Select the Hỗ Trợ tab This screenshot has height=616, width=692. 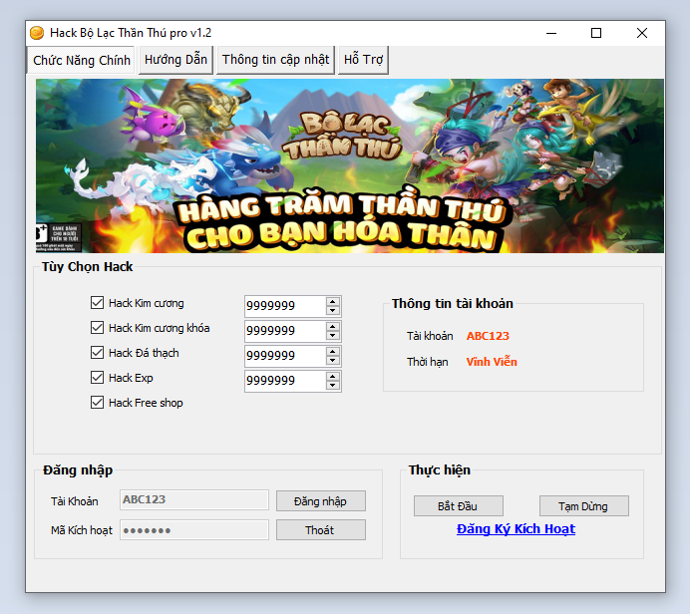(x=364, y=60)
